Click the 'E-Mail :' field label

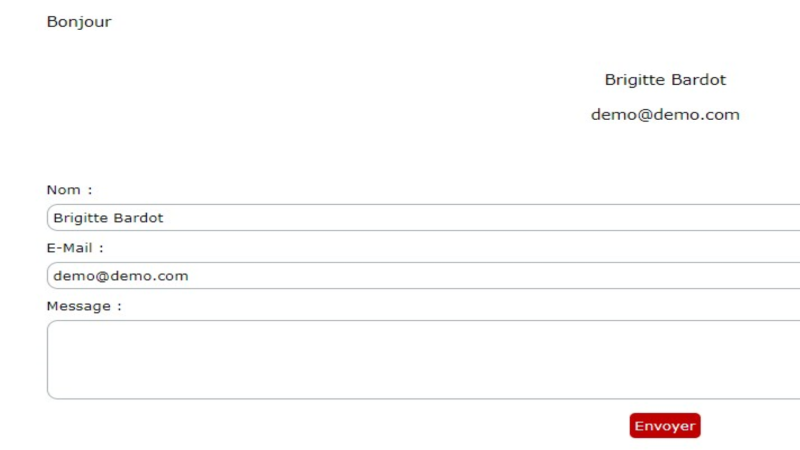pyautogui.click(x=75, y=248)
